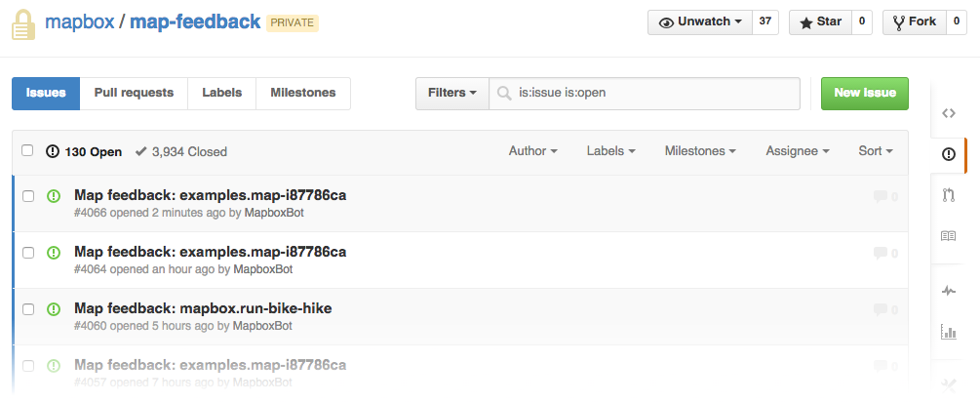The width and height of the screenshot is (980, 403).
Task: Switch to the Labels tab
Action: pos(222,94)
